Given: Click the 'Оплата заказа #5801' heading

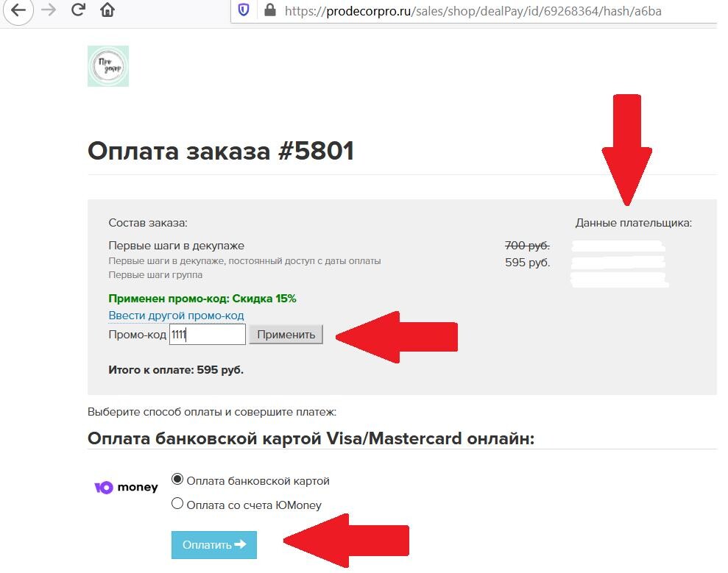Looking at the screenshot, I should [x=221, y=151].
